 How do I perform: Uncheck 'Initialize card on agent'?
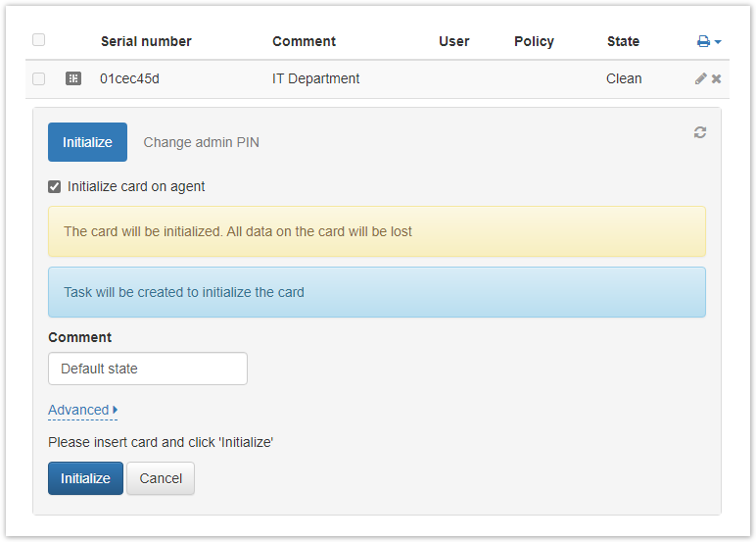[55, 186]
